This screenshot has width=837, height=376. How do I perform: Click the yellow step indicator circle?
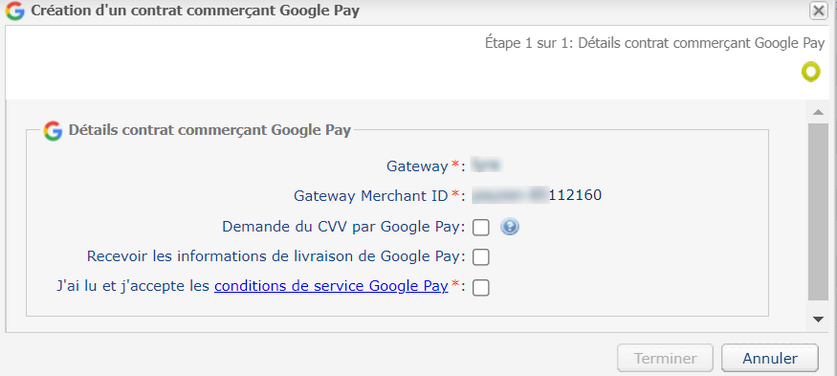[x=811, y=72]
